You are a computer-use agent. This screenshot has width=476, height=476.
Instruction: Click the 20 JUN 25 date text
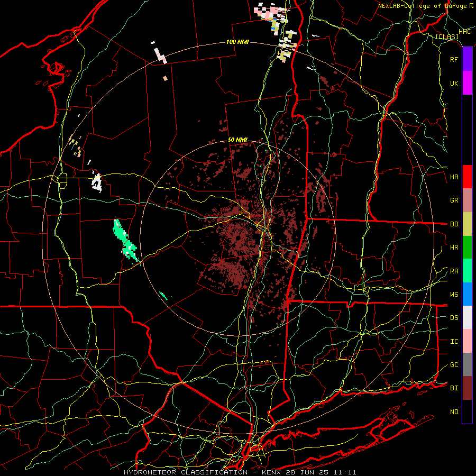point(307,472)
